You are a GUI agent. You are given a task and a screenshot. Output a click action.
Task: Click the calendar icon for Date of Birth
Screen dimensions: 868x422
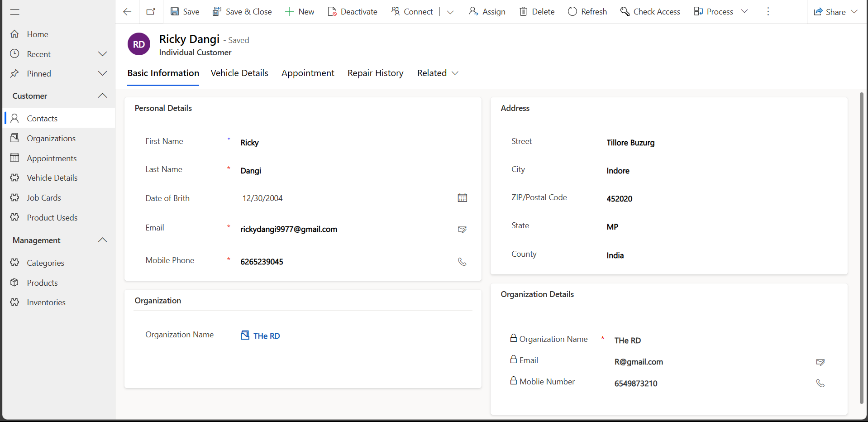click(x=462, y=198)
